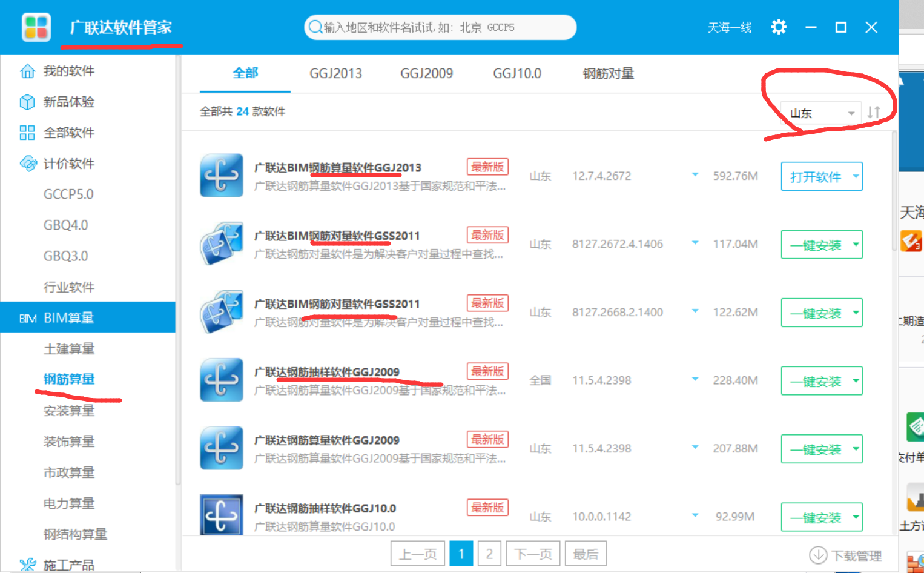Click the software search input field
The width and height of the screenshot is (924, 573).
click(x=440, y=27)
